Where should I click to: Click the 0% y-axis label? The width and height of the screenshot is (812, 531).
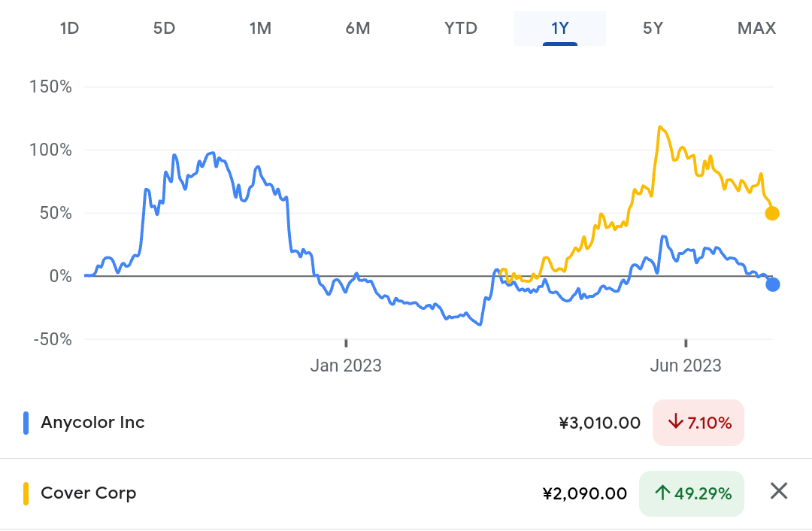[61, 276]
